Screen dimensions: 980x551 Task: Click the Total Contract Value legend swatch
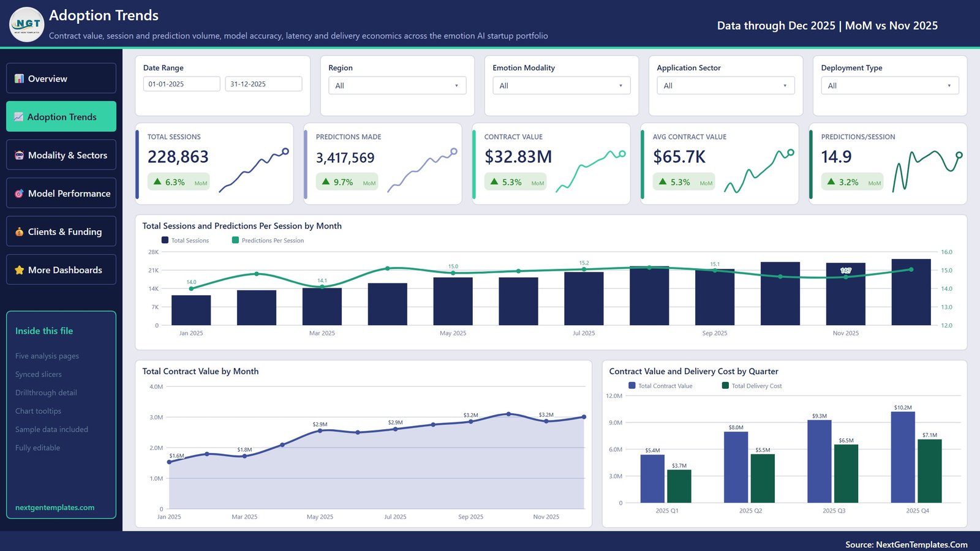(632, 386)
